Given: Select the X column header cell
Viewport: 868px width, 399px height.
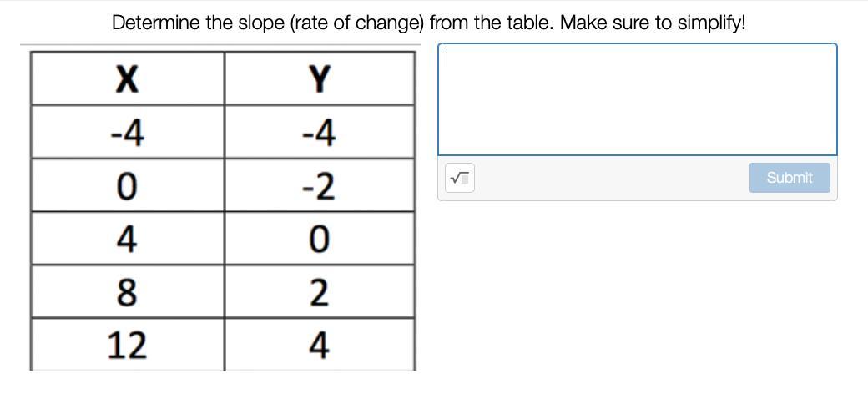Looking at the screenshot, I should click(x=127, y=78).
